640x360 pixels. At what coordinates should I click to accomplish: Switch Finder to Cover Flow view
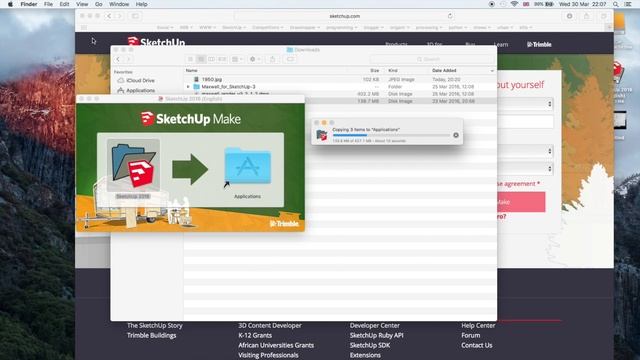tap(222, 59)
